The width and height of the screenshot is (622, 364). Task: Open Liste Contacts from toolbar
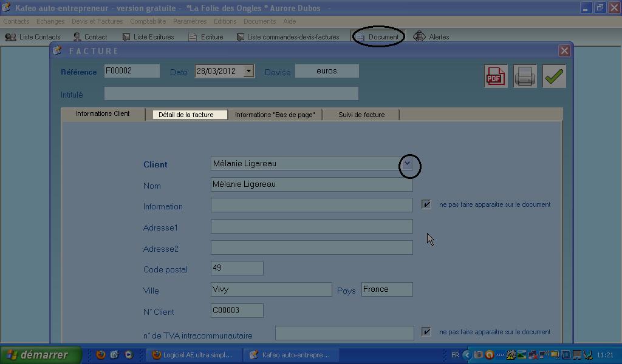[33, 37]
